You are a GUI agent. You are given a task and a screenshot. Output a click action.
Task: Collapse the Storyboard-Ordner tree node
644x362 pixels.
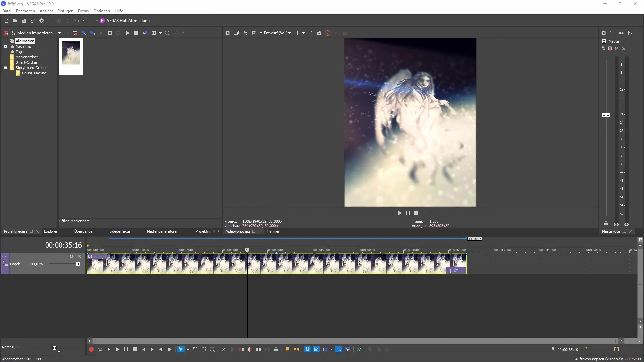click(5, 68)
